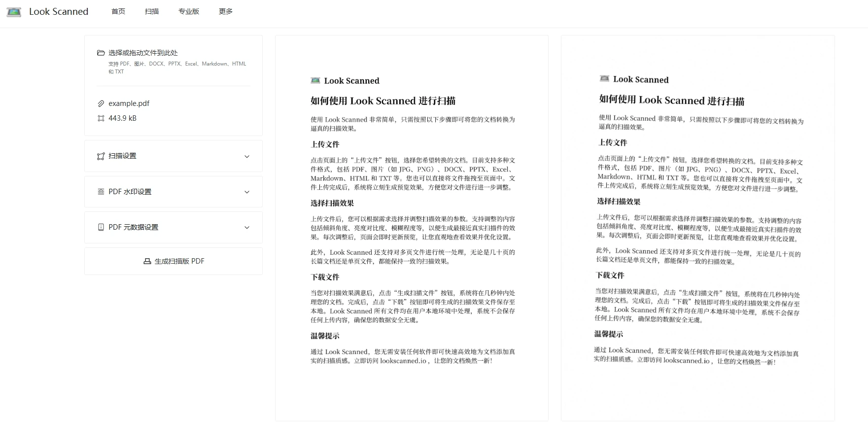
Task: Click the folder icon in upload area
Action: (101, 53)
